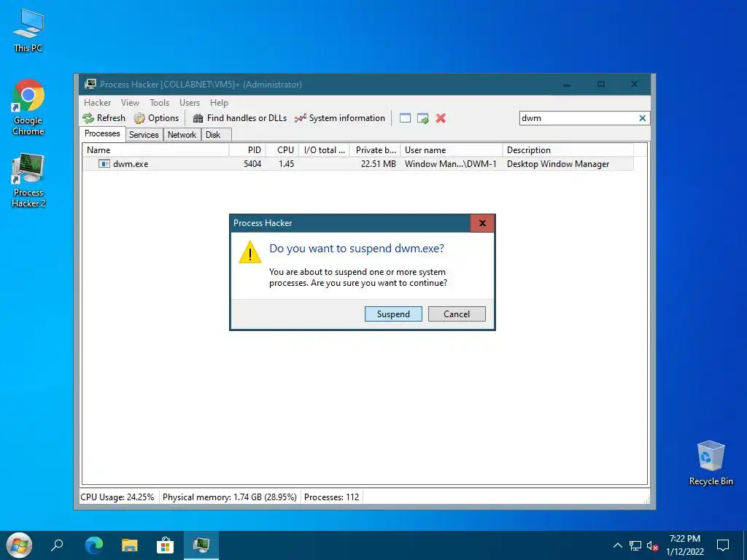Click the yellow warning icon in dialog
This screenshot has width=747, height=560.
click(250, 252)
